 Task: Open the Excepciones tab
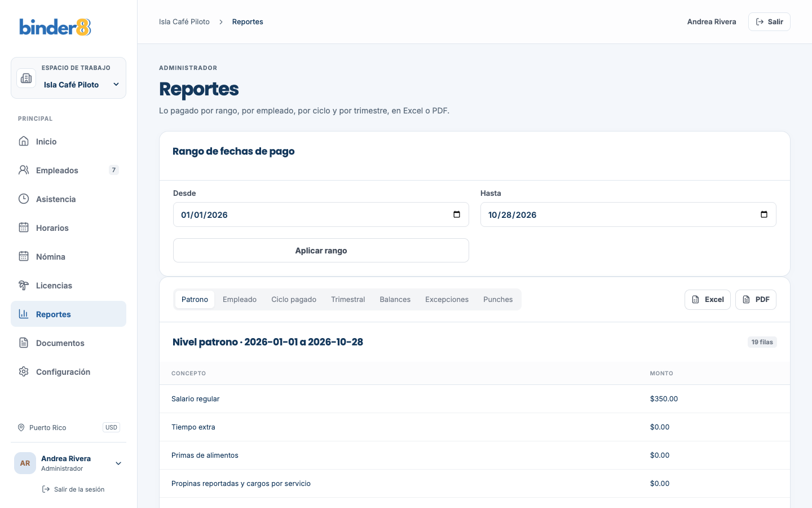click(447, 299)
